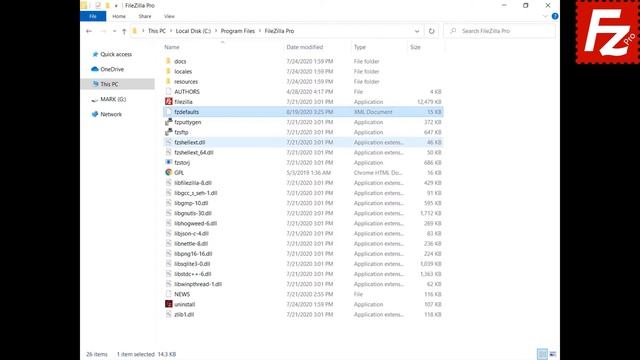Click the uninstall application icon

tap(169, 304)
